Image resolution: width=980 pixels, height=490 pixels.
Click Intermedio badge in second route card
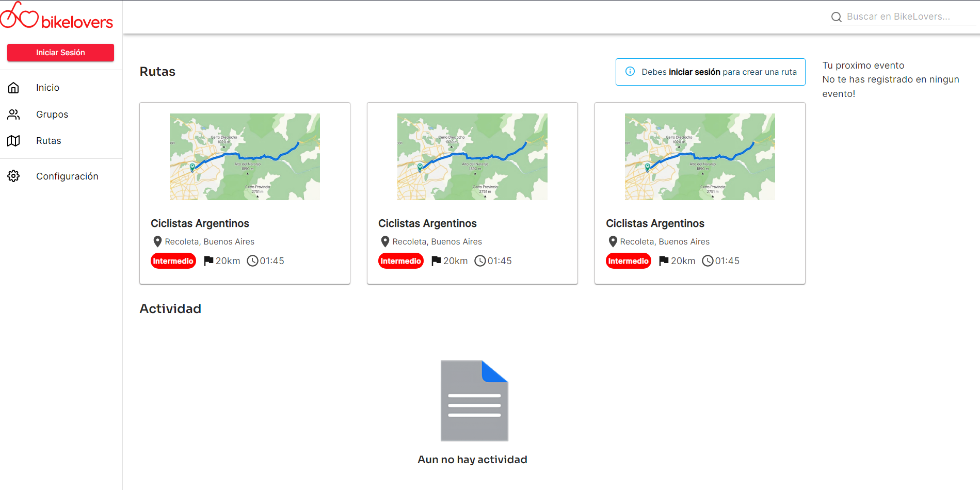tap(401, 261)
